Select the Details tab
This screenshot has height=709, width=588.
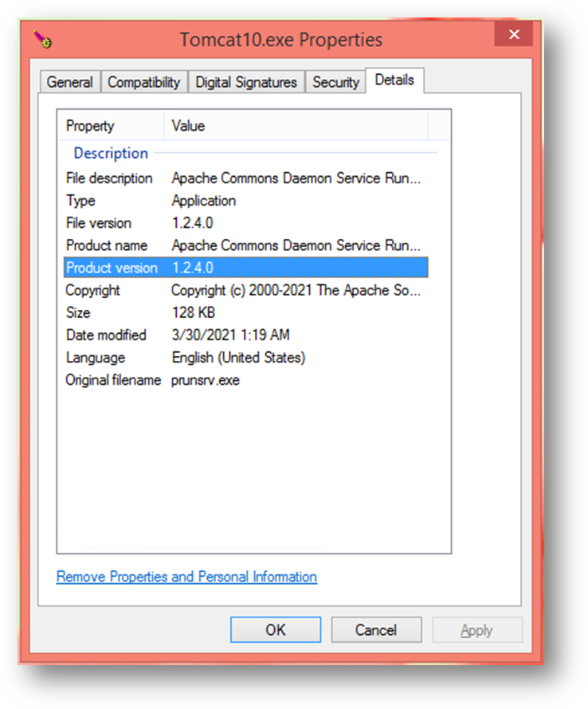(394, 80)
